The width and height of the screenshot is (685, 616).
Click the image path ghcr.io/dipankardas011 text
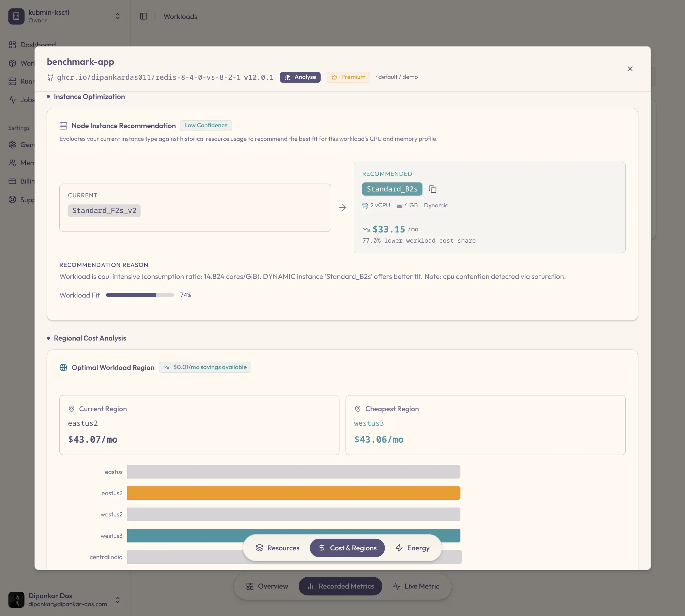coord(148,77)
